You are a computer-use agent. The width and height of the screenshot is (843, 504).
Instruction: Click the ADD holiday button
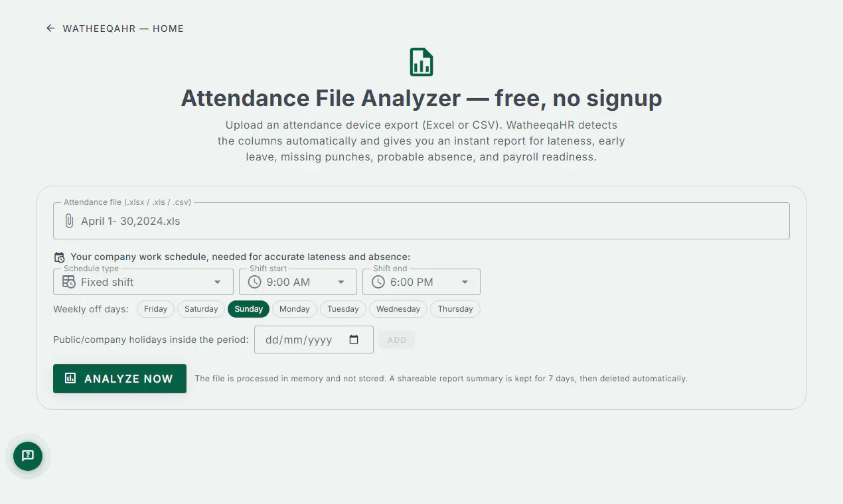pos(397,340)
